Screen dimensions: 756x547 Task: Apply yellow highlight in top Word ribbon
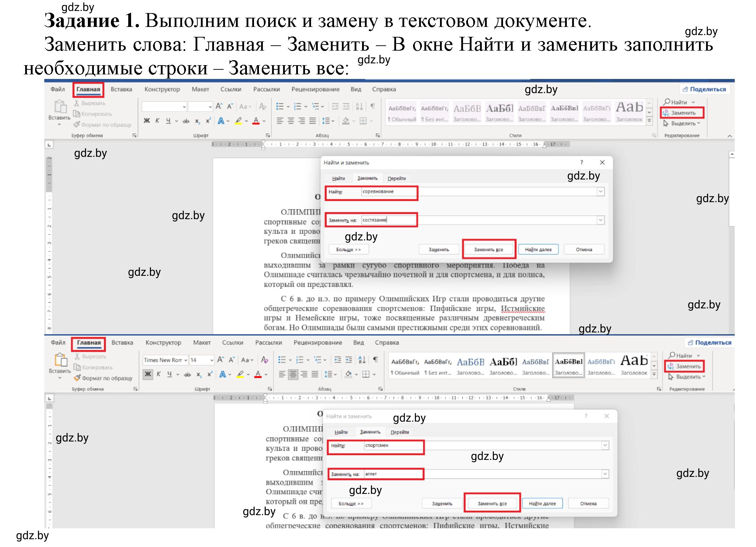point(238,121)
